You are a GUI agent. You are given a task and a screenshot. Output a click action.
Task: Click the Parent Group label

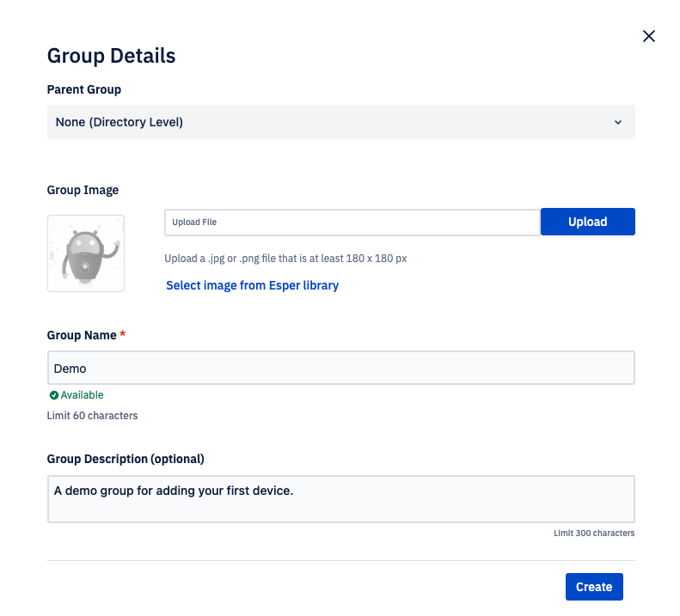click(84, 89)
